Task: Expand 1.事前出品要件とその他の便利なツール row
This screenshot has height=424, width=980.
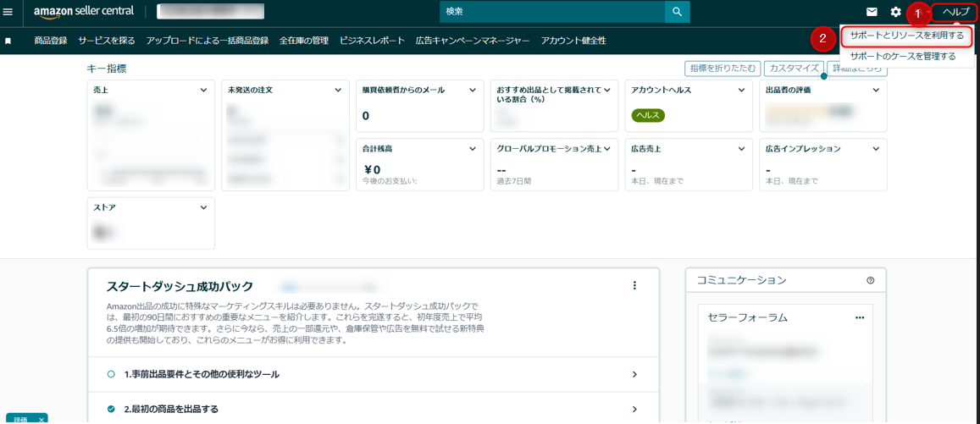Action: (374, 374)
